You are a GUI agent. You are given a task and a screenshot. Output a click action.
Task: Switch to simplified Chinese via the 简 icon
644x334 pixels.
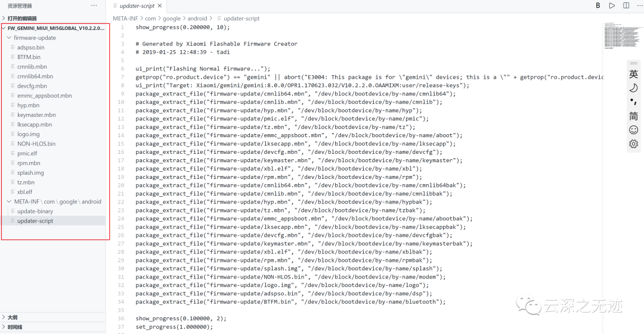[x=634, y=116]
